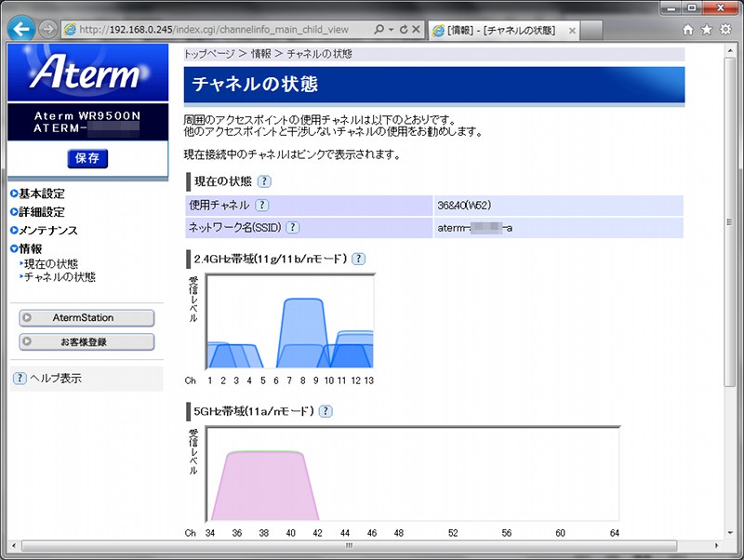Open the favorites star icon
The width and height of the screenshot is (744, 560).
pos(706,30)
